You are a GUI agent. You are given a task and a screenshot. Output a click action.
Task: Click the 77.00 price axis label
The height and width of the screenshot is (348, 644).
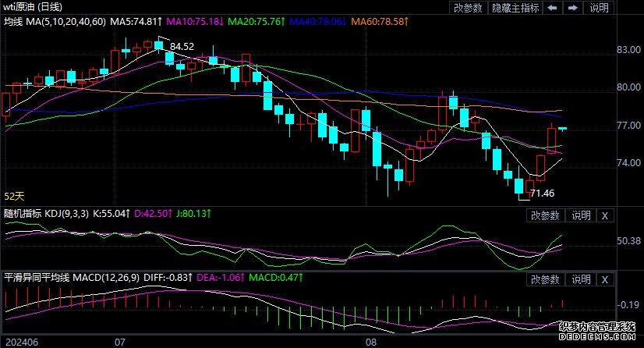click(x=629, y=126)
